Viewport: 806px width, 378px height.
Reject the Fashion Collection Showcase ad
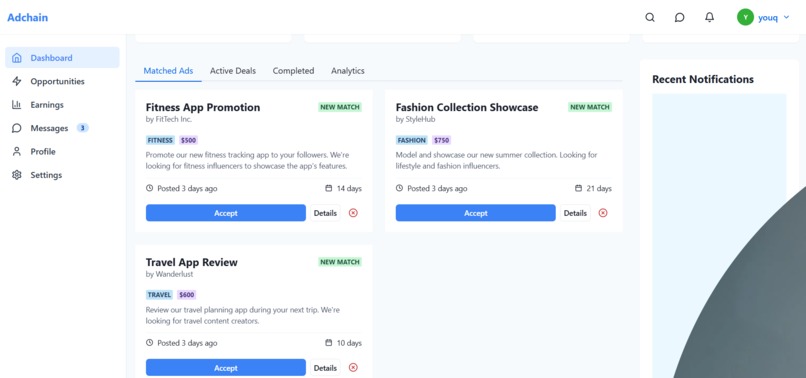[x=603, y=213]
